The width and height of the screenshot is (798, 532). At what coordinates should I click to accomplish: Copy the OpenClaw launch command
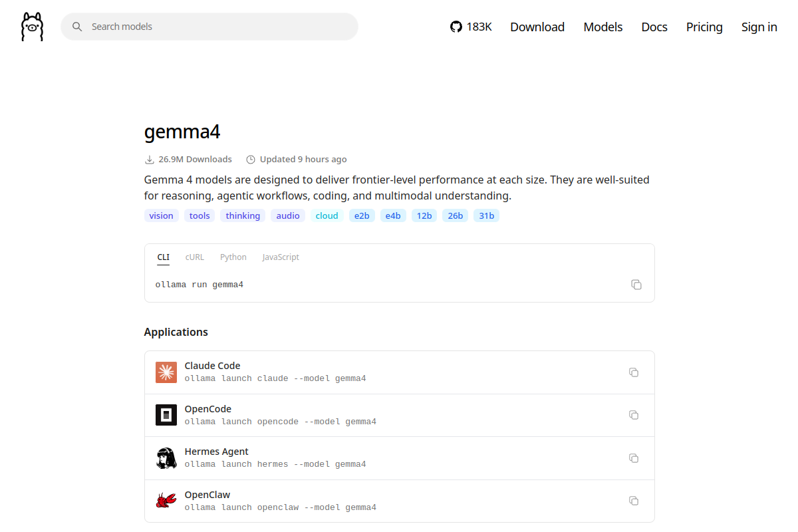(x=634, y=501)
